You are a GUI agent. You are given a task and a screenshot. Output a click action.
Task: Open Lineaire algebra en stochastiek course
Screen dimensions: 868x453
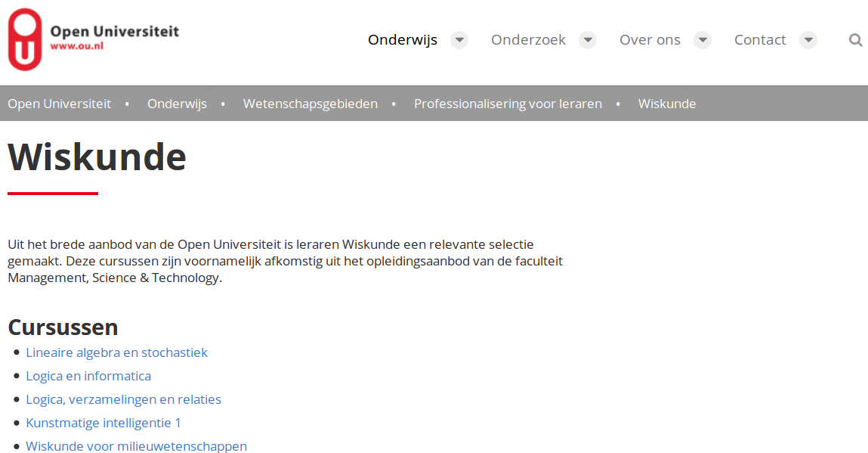[117, 352]
